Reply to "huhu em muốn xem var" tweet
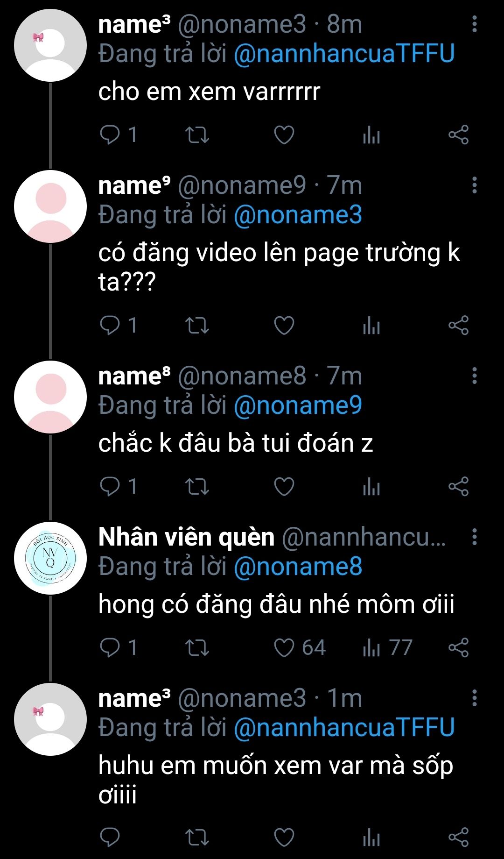Viewport: 504px width, 859px height. [x=110, y=837]
